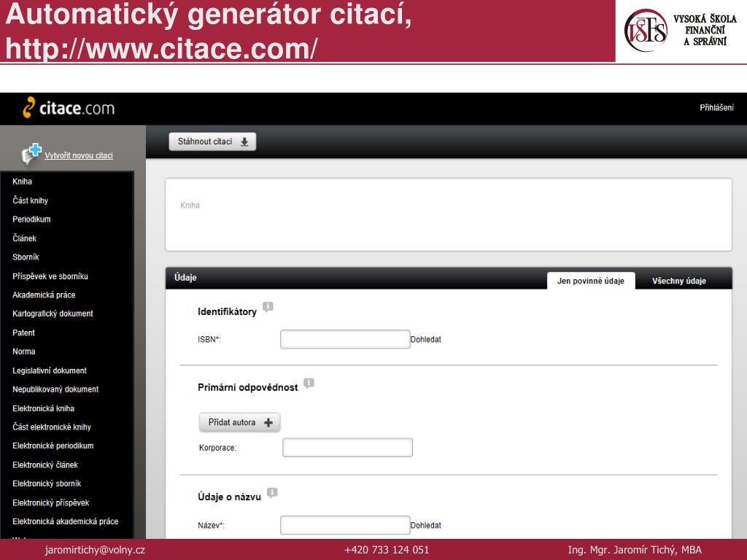
Task: Click the new citation plus icon
Action: click(x=31, y=153)
